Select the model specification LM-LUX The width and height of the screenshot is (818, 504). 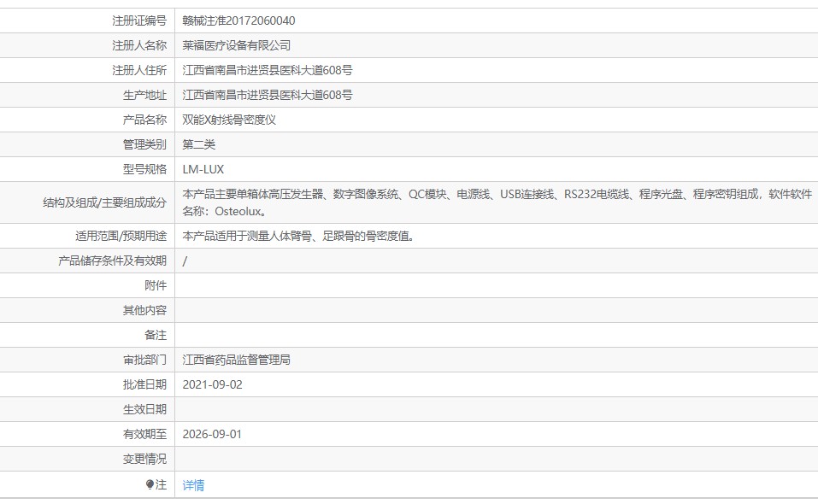coord(203,169)
